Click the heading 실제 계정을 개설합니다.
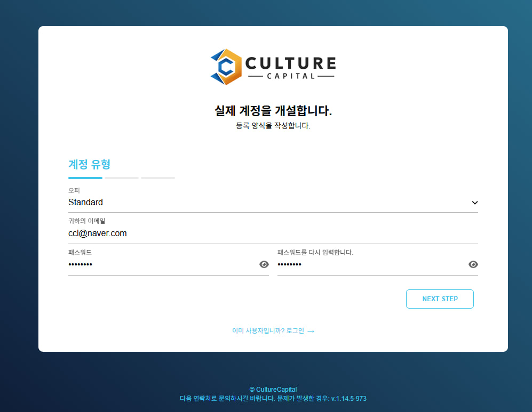532x412 pixels. (x=273, y=111)
